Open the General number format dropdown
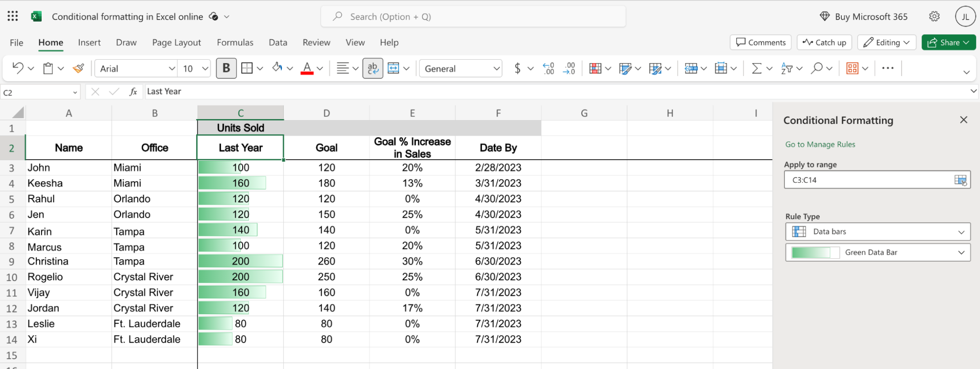The height and width of the screenshot is (369, 980). 461,69
